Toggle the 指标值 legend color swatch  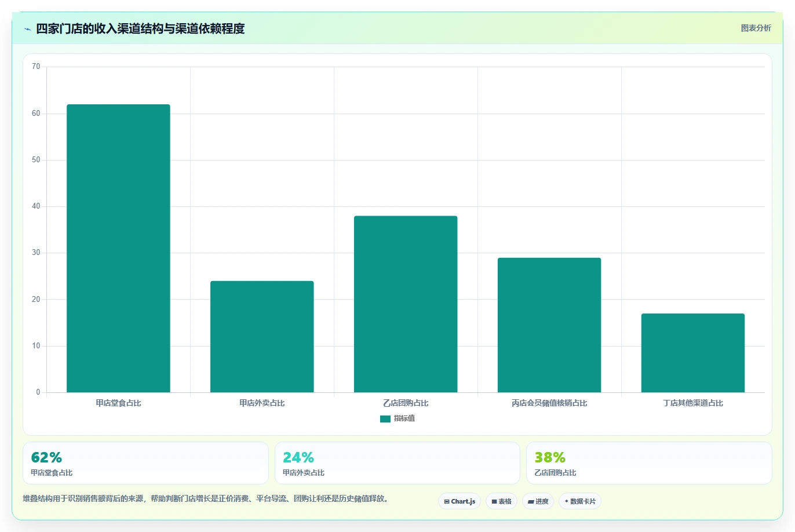click(x=385, y=419)
